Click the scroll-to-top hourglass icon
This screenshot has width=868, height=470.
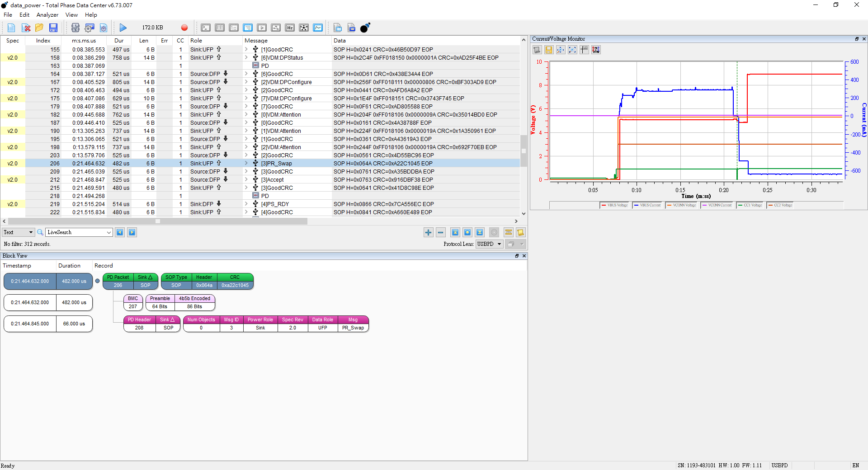tap(455, 232)
